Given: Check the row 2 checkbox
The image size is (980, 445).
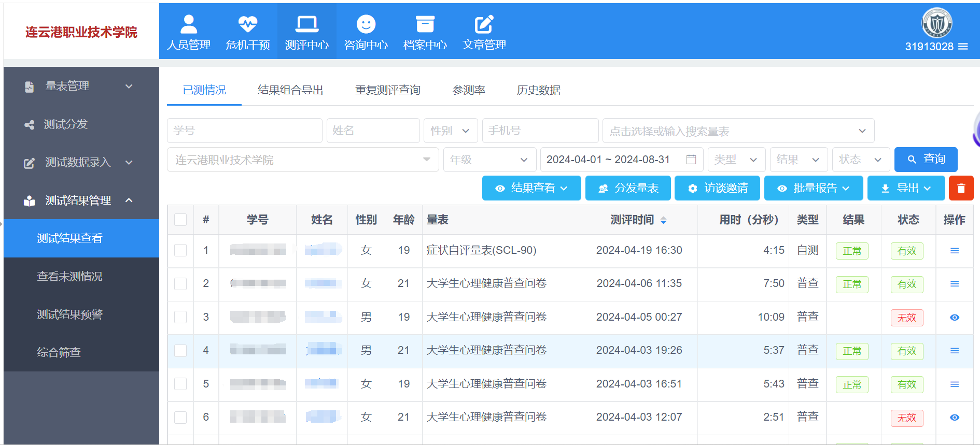Looking at the screenshot, I should point(180,284).
